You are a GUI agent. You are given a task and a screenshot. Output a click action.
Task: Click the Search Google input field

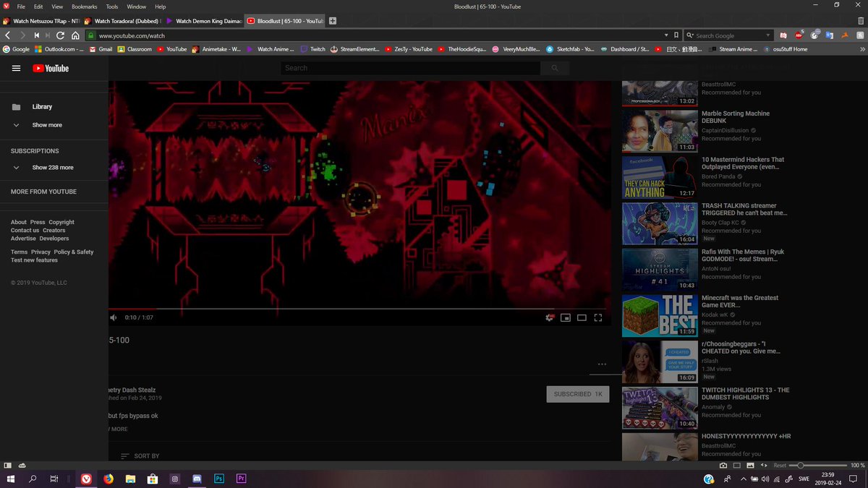tap(728, 35)
